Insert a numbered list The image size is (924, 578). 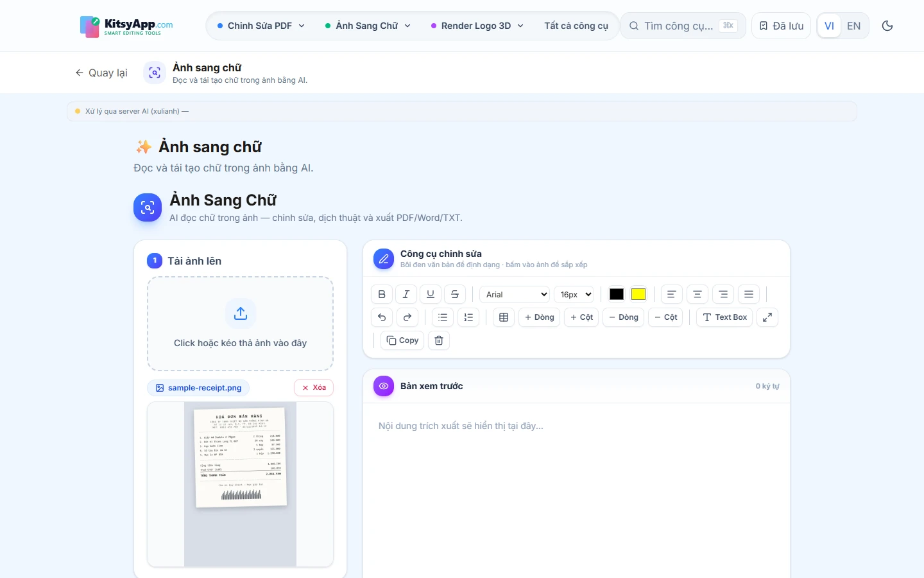point(468,317)
